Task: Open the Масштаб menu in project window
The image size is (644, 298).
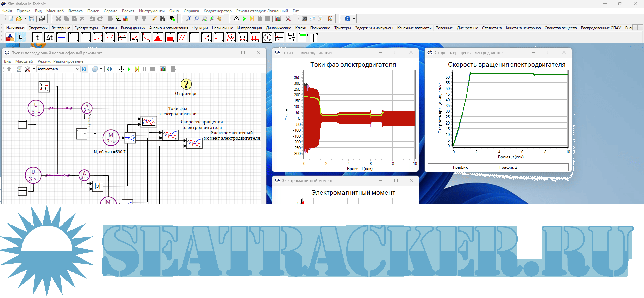Action: click(24, 61)
